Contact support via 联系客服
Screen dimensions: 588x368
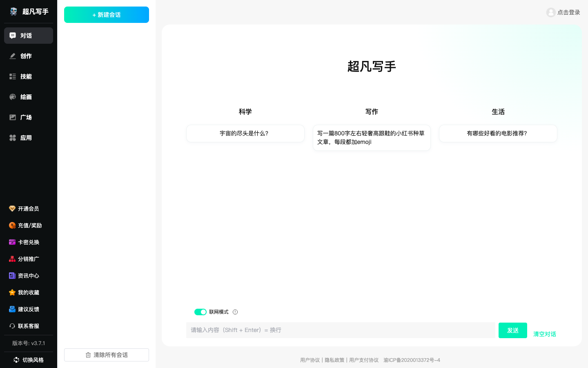(x=28, y=326)
